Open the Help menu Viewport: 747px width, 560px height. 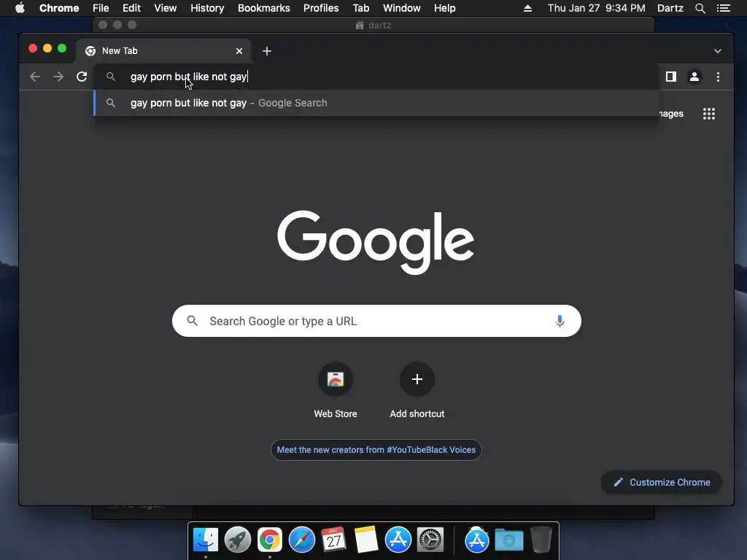(x=444, y=8)
